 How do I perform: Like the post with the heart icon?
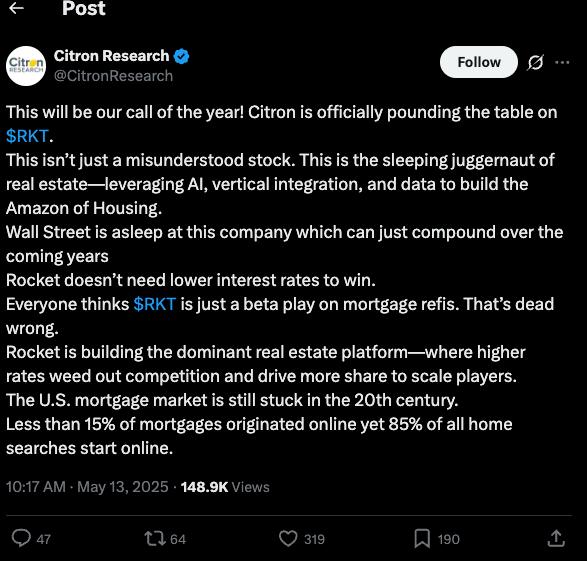click(x=288, y=539)
